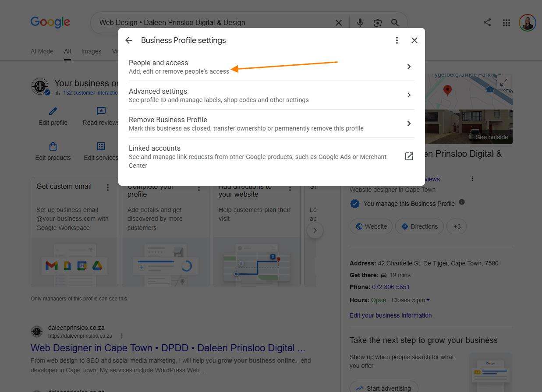
Task: Click the share icon in the header
Action: pos(487,22)
